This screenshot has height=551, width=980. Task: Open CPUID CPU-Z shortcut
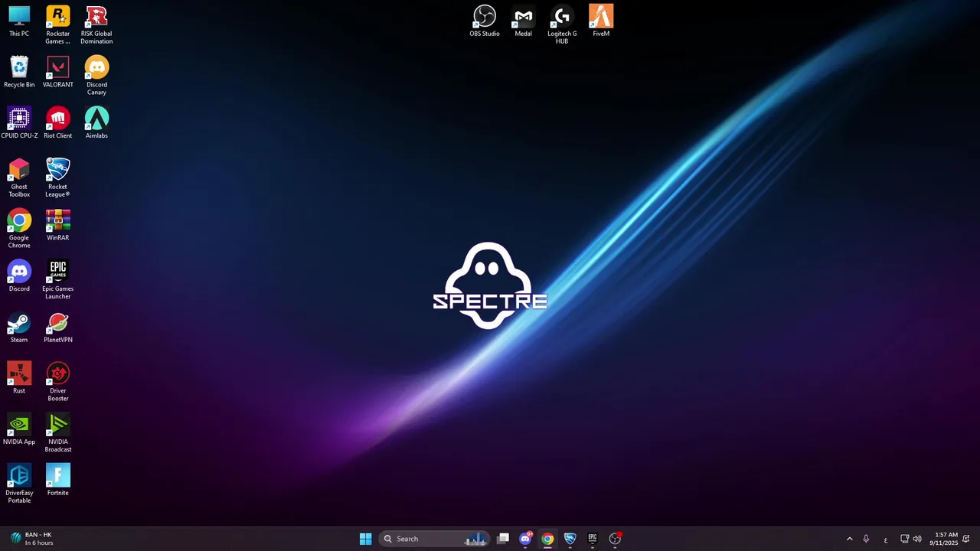coord(19,123)
